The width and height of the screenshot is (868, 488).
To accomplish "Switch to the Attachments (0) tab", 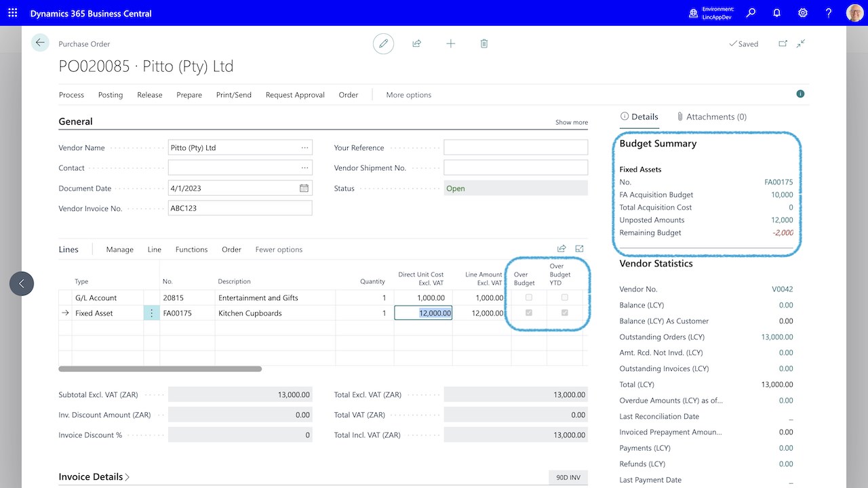I will coord(711,117).
